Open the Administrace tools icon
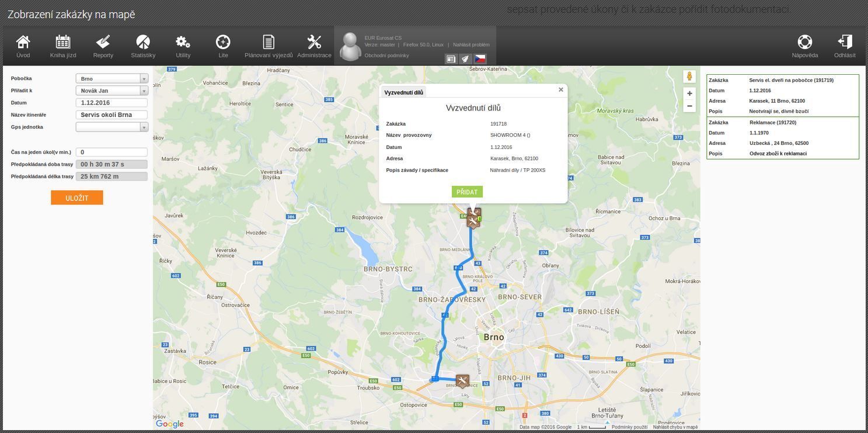This screenshot has height=433, width=868. point(312,41)
